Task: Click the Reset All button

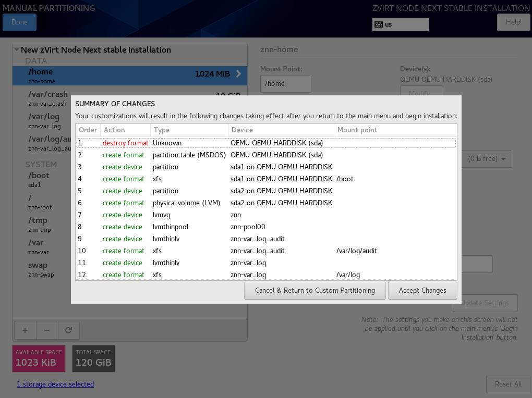Action: click(508, 384)
